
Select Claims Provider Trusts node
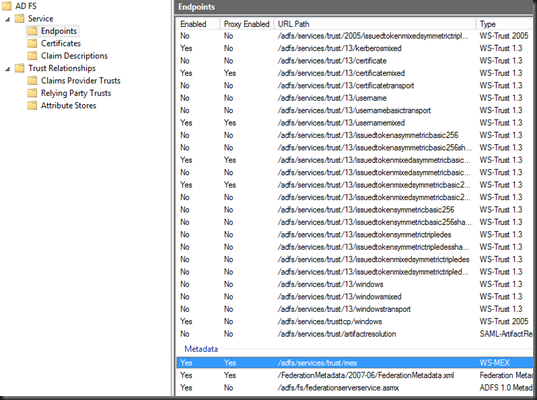(80, 80)
